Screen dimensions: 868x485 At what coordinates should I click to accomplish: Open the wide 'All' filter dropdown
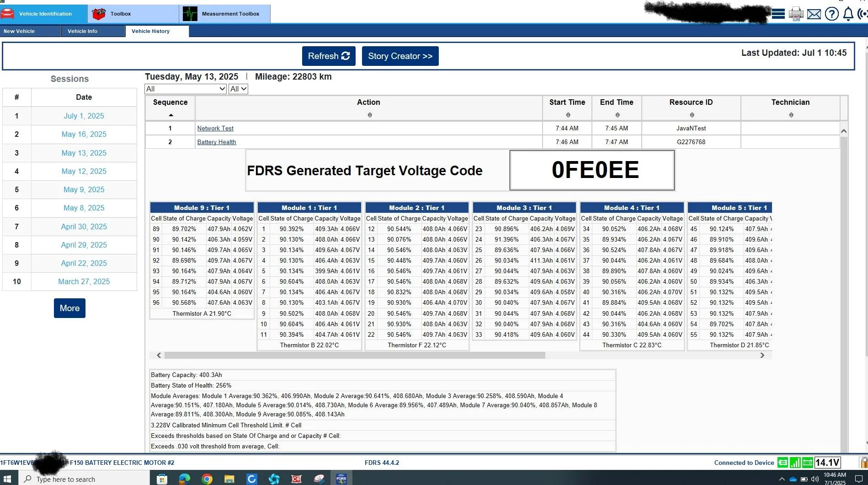tap(186, 89)
